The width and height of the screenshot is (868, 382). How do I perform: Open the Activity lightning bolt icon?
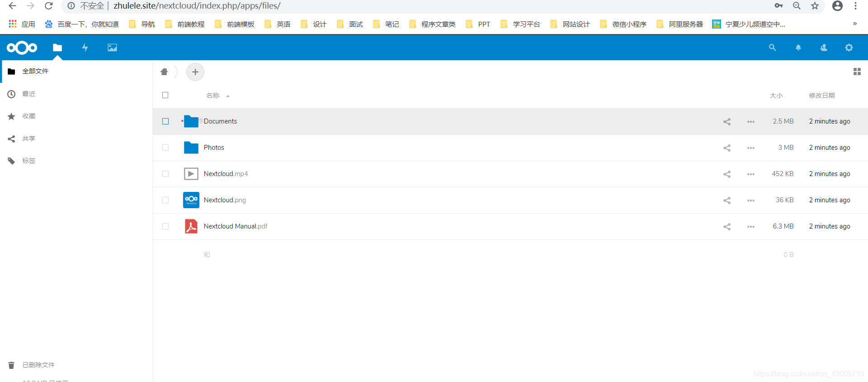(x=85, y=48)
